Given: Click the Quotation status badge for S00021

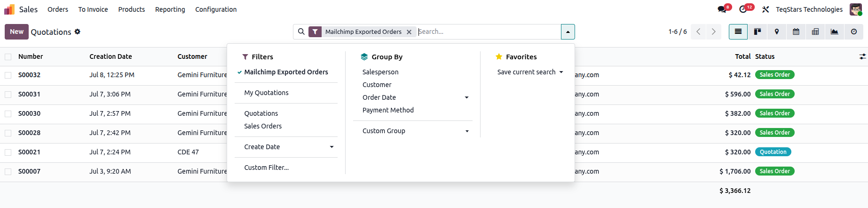Looking at the screenshot, I should pos(773,152).
